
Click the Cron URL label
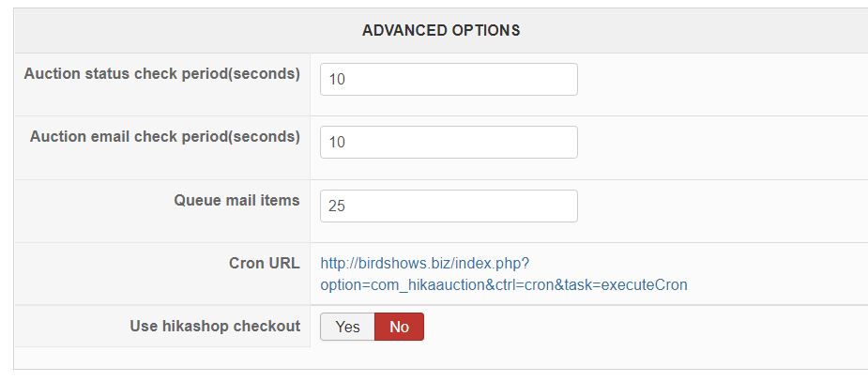coord(264,263)
